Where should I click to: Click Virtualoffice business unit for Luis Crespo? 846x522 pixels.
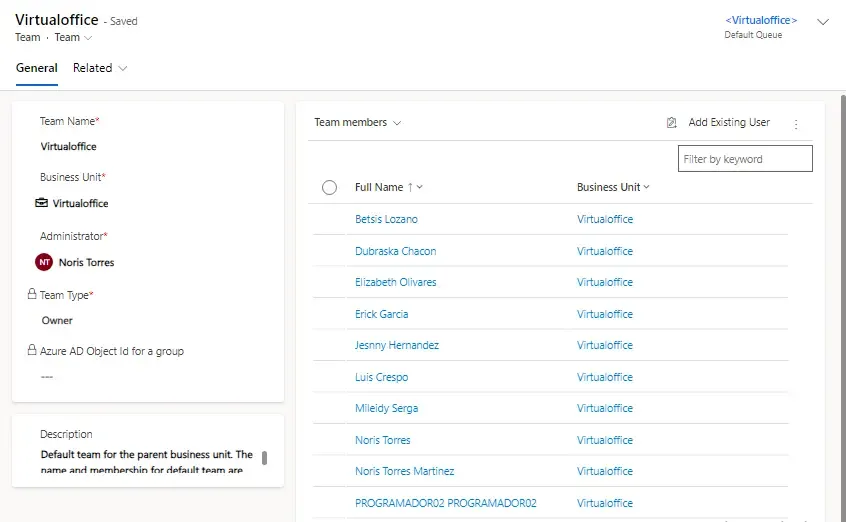click(604, 377)
